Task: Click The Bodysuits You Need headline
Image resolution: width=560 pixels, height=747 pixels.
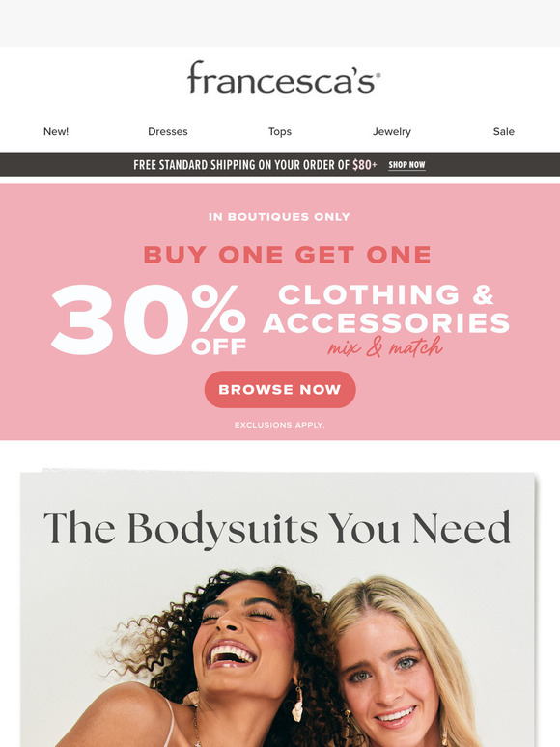Action: pyautogui.click(x=277, y=528)
